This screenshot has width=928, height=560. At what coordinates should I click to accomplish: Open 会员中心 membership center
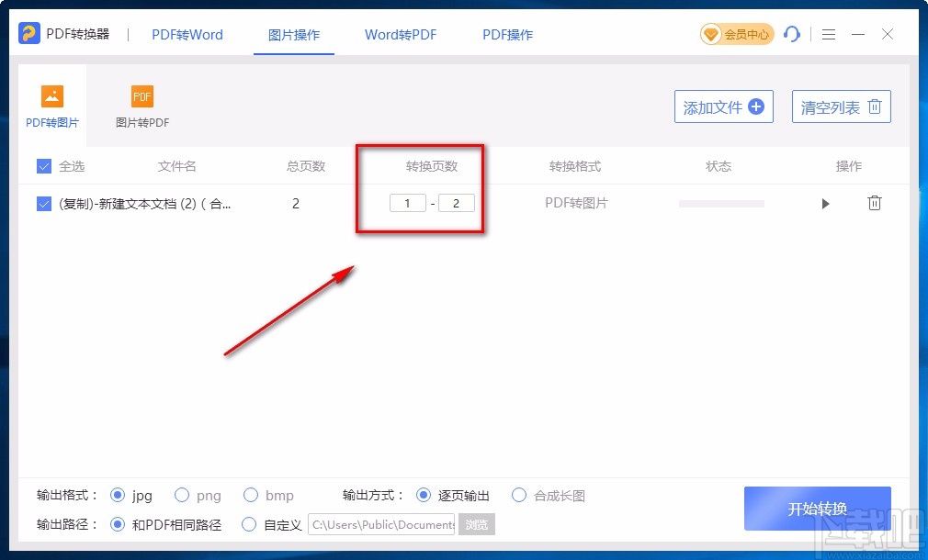click(x=736, y=34)
